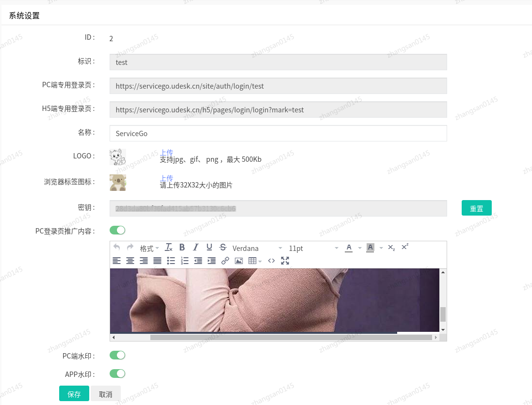Undo the last editor action
The height and width of the screenshot is (405, 532).
[116, 248]
